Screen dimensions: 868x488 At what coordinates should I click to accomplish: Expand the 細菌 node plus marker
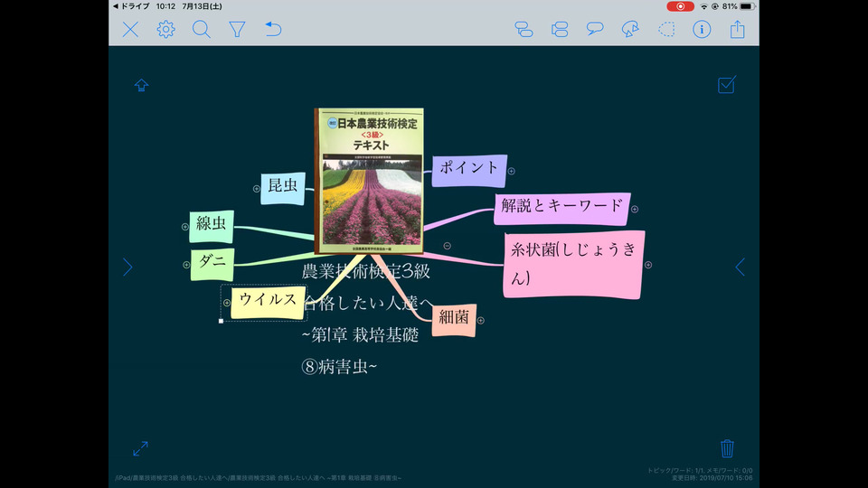pos(480,320)
